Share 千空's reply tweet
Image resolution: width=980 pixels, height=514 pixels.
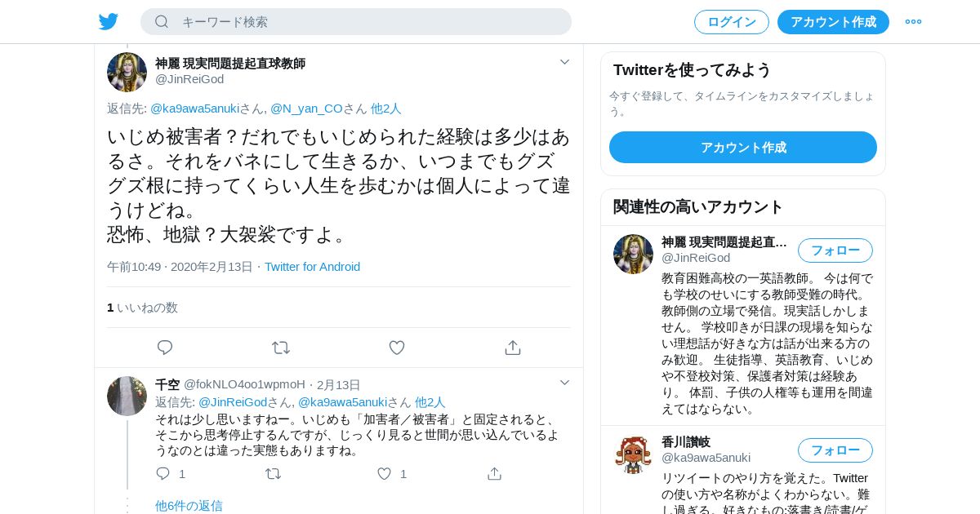coord(494,473)
